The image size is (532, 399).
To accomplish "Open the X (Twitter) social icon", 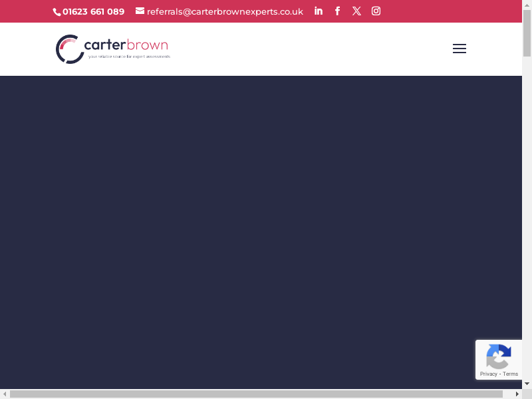I will pos(356,11).
